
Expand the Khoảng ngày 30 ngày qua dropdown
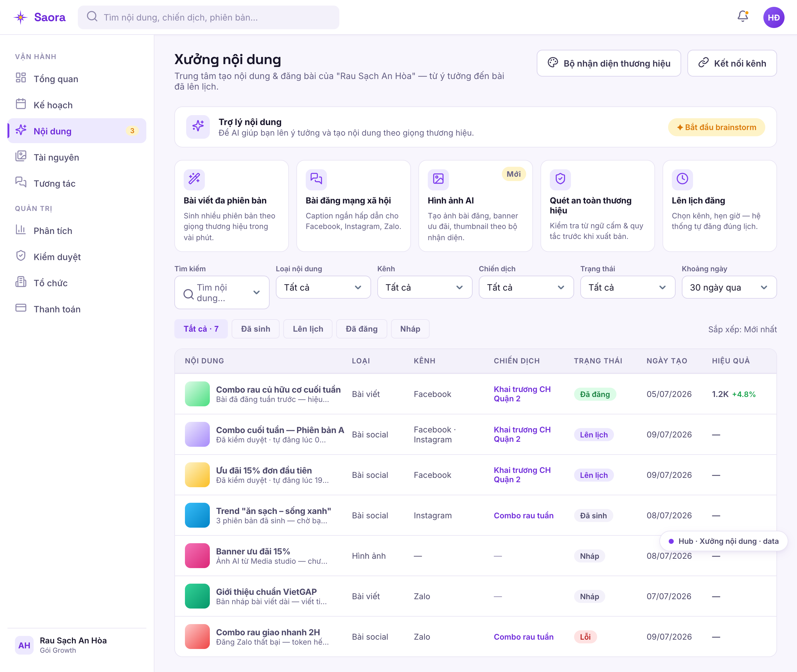(729, 287)
